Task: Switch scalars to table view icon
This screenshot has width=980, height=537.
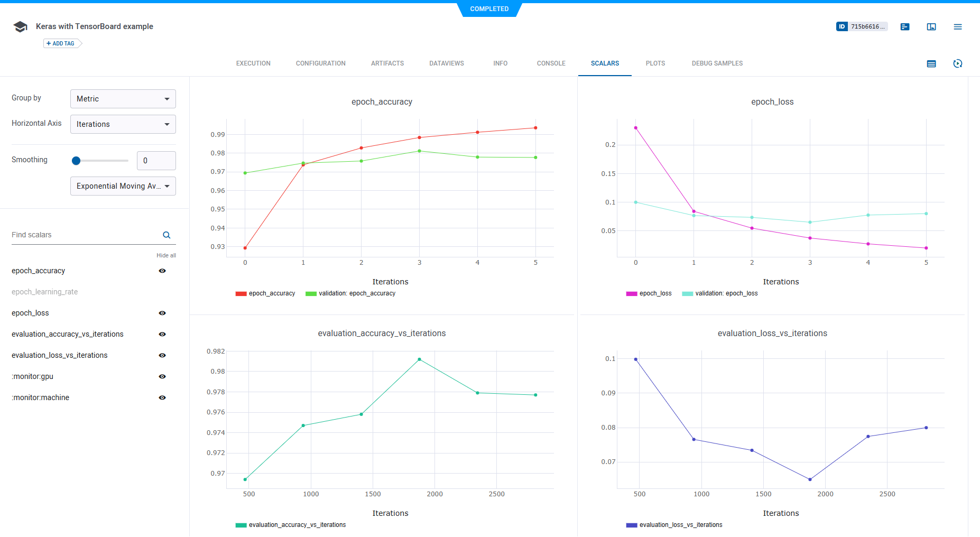Action: point(931,63)
